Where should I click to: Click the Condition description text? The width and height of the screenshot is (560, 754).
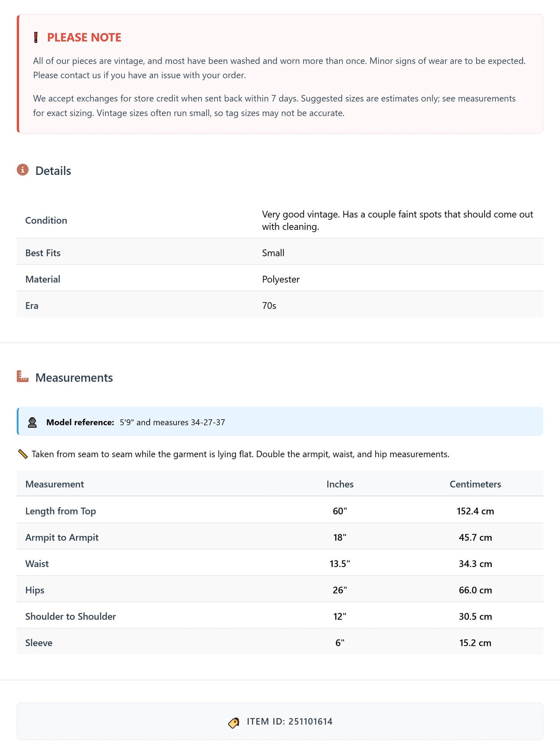(398, 220)
